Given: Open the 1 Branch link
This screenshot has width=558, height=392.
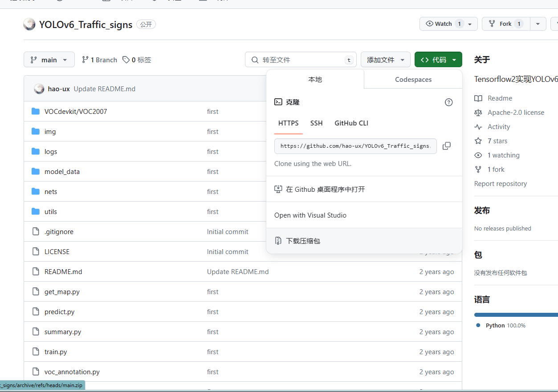Looking at the screenshot, I should [99, 60].
